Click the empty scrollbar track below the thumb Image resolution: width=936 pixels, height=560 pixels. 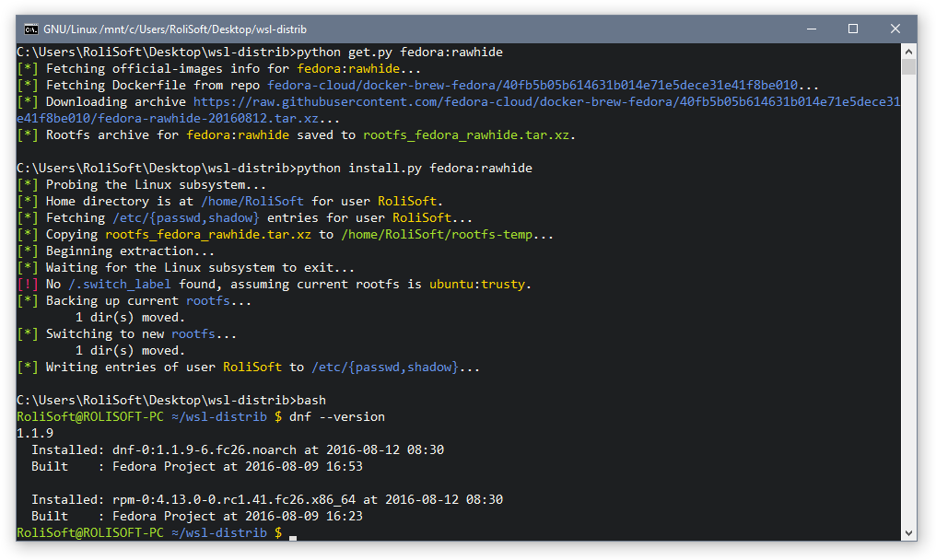tap(908, 298)
